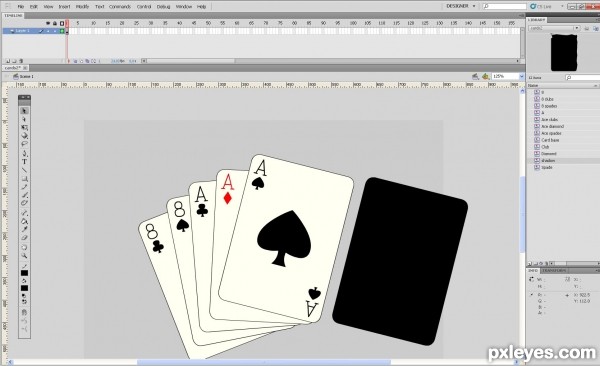Click the library preview thumbnail
The height and width of the screenshot is (366, 600).
564,52
